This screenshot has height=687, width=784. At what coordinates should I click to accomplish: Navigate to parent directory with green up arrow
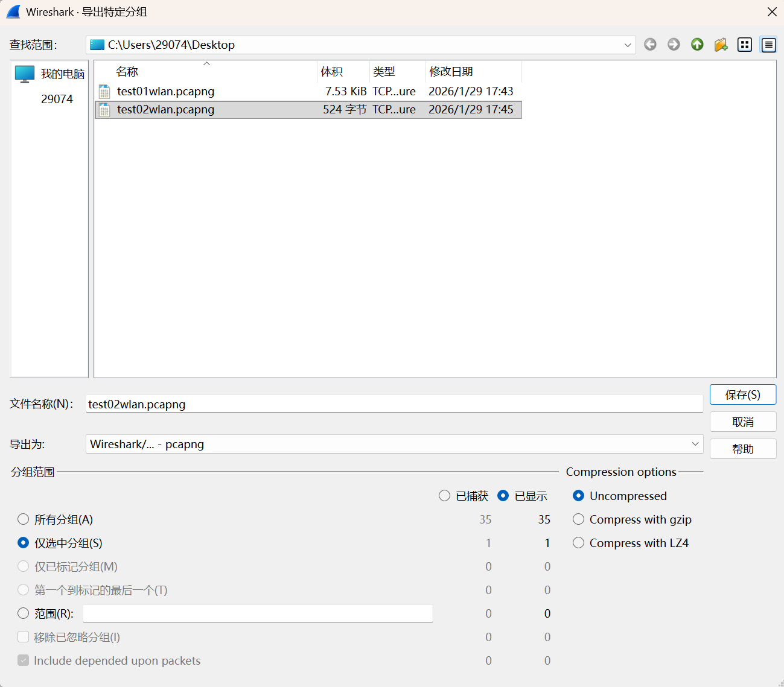(697, 45)
